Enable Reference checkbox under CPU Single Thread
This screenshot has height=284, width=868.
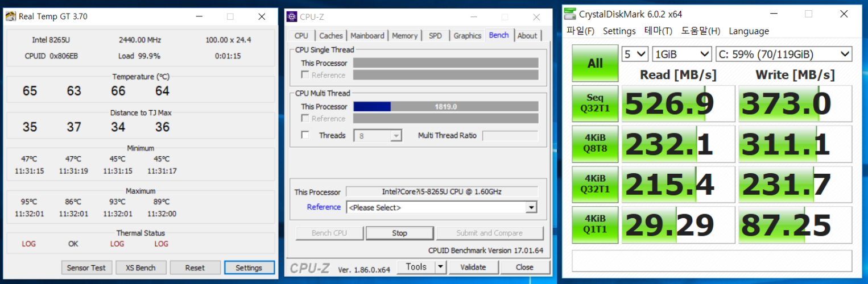click(x=305, y=75)
